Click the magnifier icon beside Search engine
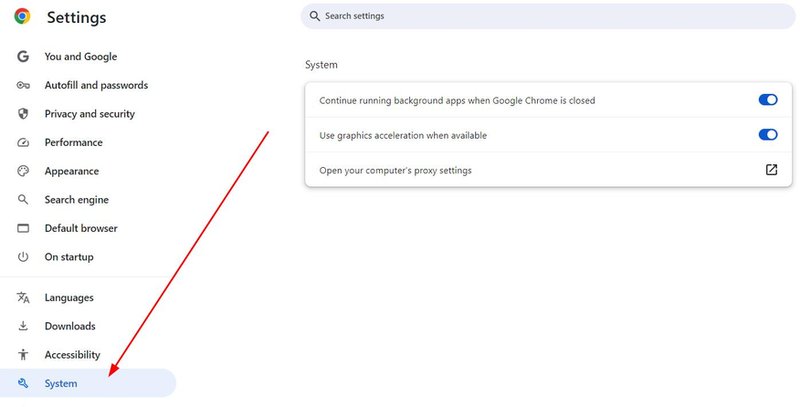 23,199
